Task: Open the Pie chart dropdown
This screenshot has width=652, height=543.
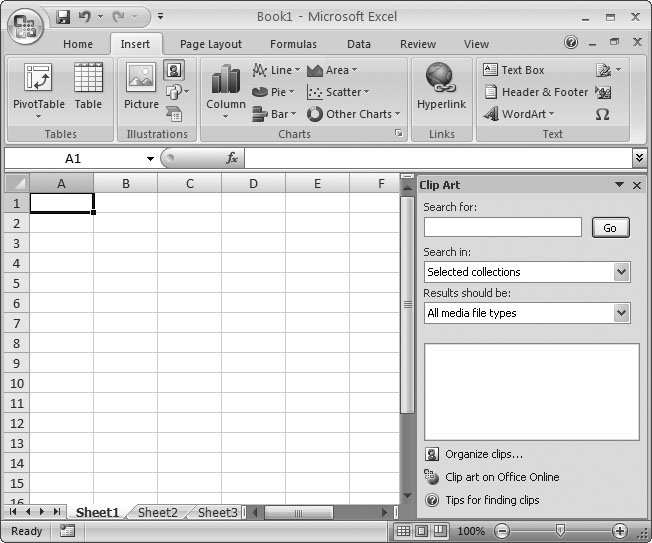Action: pos(273,92)
